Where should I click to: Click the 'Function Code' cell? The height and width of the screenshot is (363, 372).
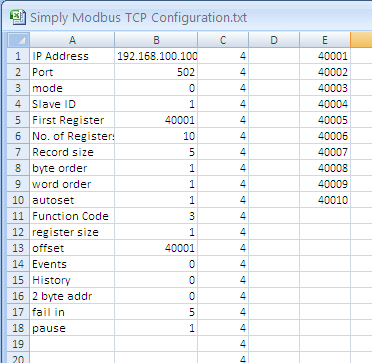(72, 216)
